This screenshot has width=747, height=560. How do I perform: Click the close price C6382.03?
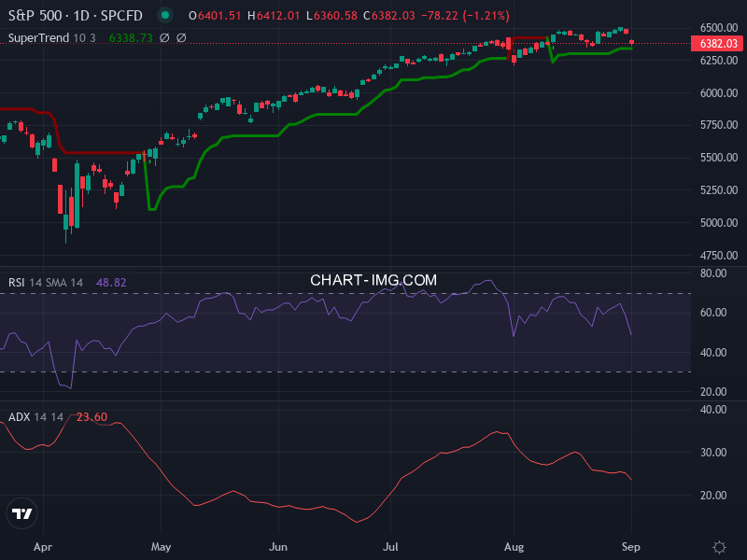(389, 16)
